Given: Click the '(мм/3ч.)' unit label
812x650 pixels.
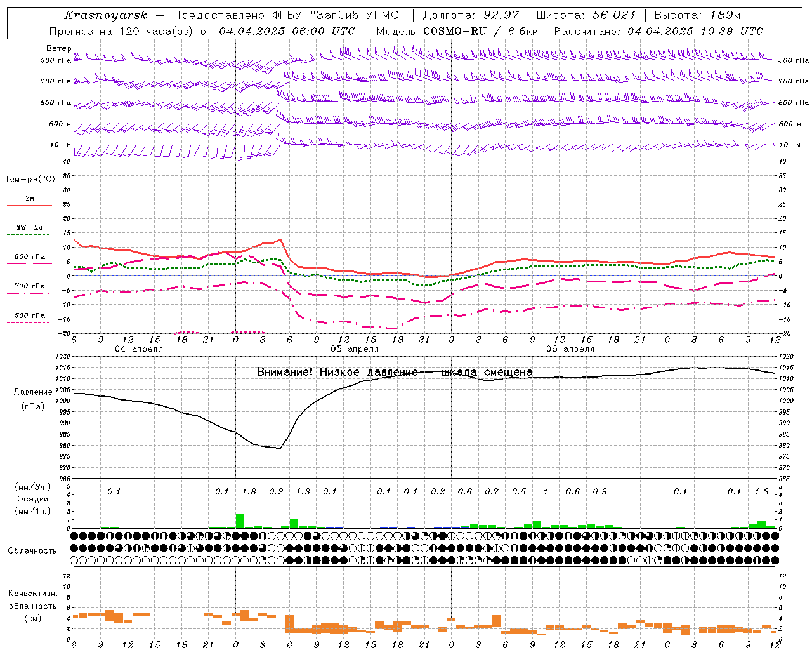Looking at the screenshot, I should coord(33,487).
